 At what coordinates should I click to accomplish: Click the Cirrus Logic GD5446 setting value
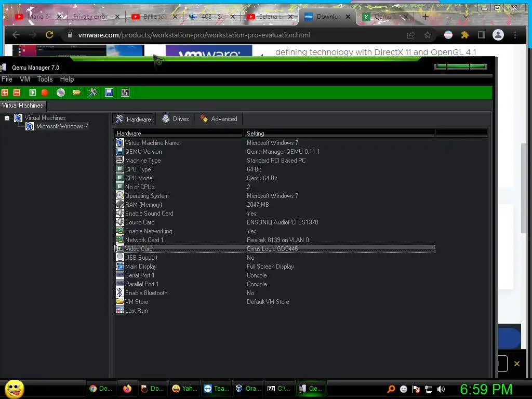(272, 249)
